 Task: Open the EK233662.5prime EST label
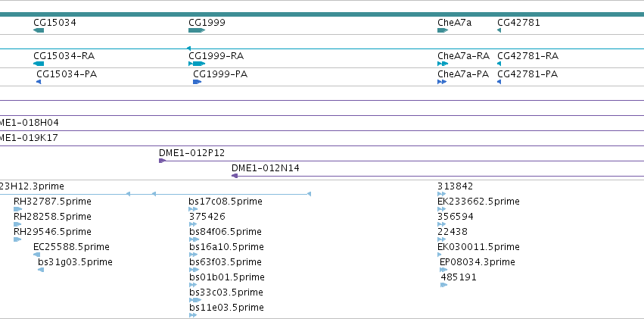click(478, 202)
